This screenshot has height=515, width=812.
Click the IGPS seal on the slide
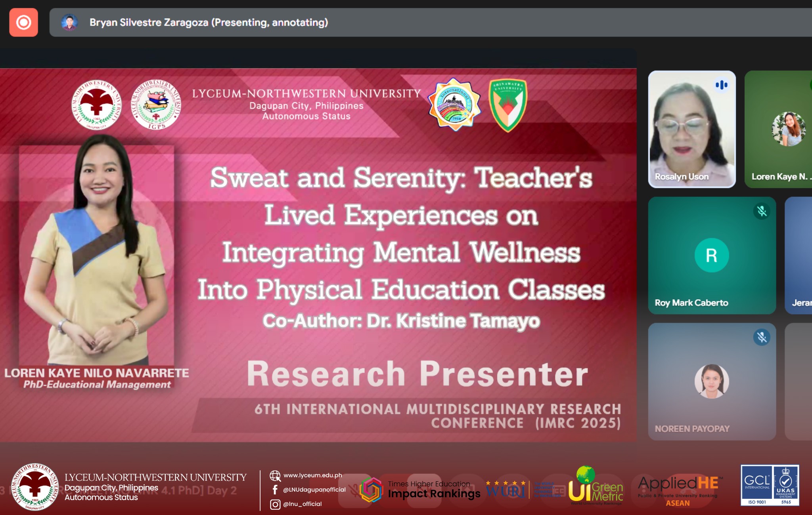(x=156, y=105)
